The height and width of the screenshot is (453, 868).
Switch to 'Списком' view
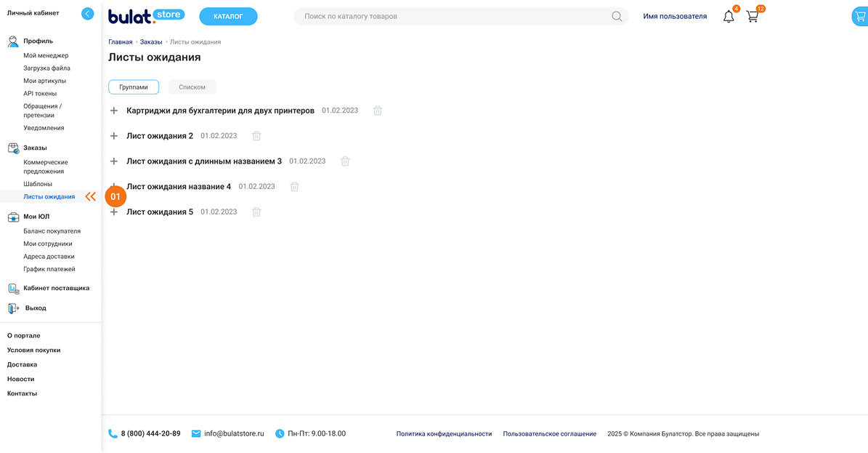[x=192, y=87]
